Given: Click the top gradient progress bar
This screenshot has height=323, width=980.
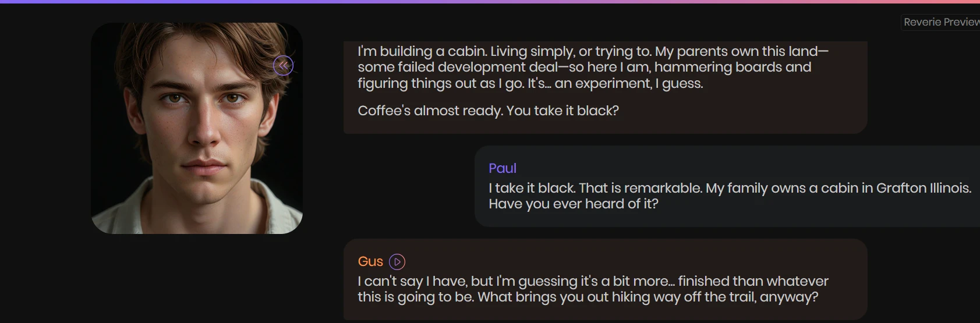Looking at the screenshot, I should (489, 2).
